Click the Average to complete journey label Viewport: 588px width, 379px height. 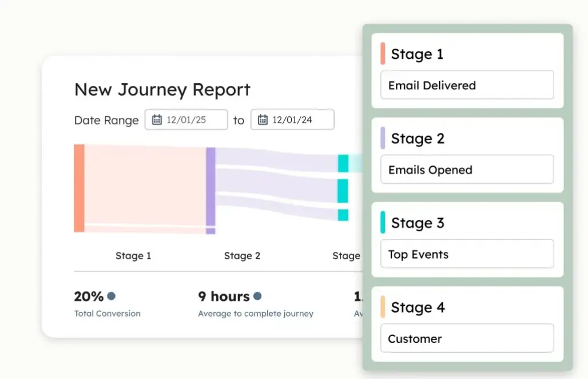coord(255,313)
